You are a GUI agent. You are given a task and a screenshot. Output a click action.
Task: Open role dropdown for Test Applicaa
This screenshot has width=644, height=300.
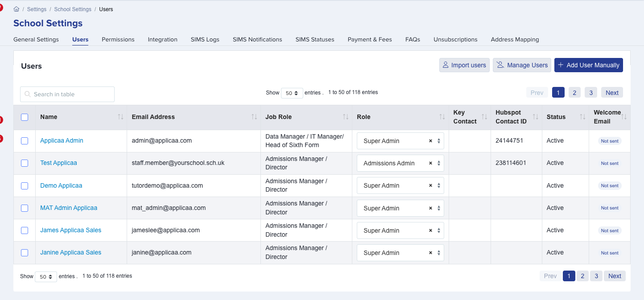coord(400,163)
